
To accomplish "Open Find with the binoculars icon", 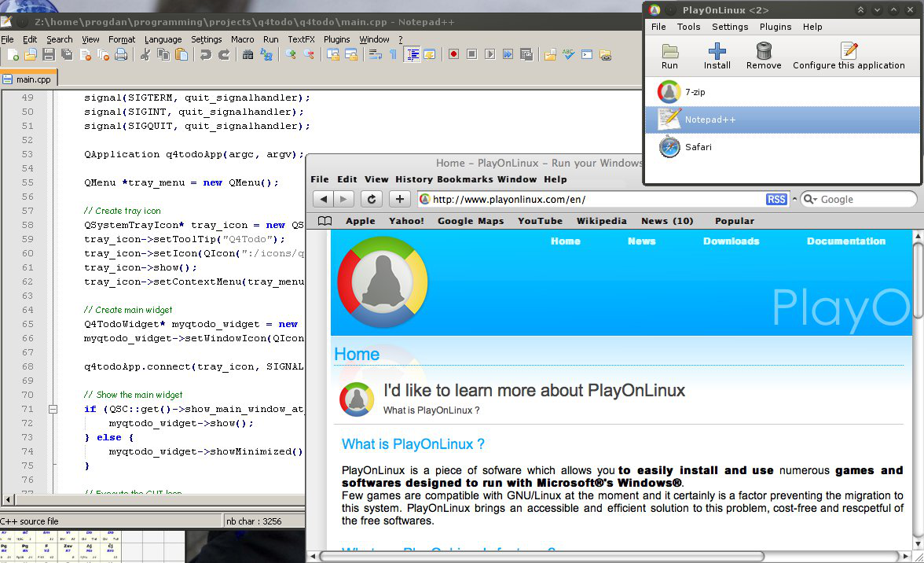I will tap(247, 55).
